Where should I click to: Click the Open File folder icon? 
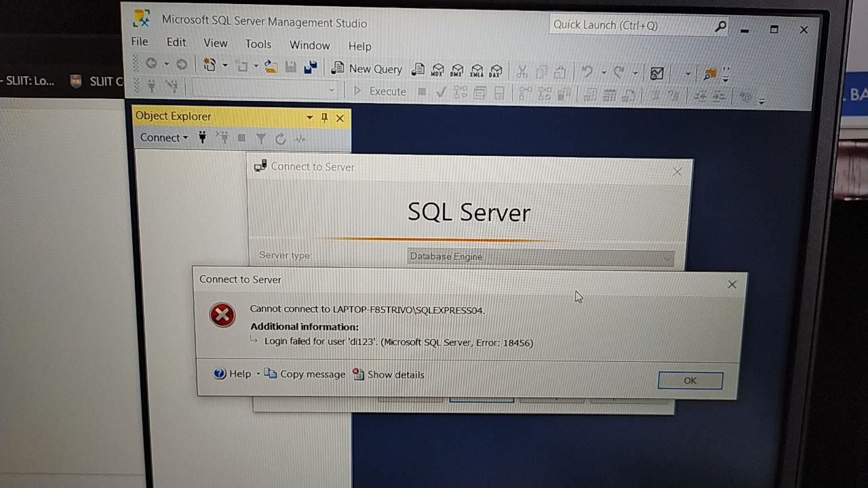click(x=271, y=66)
